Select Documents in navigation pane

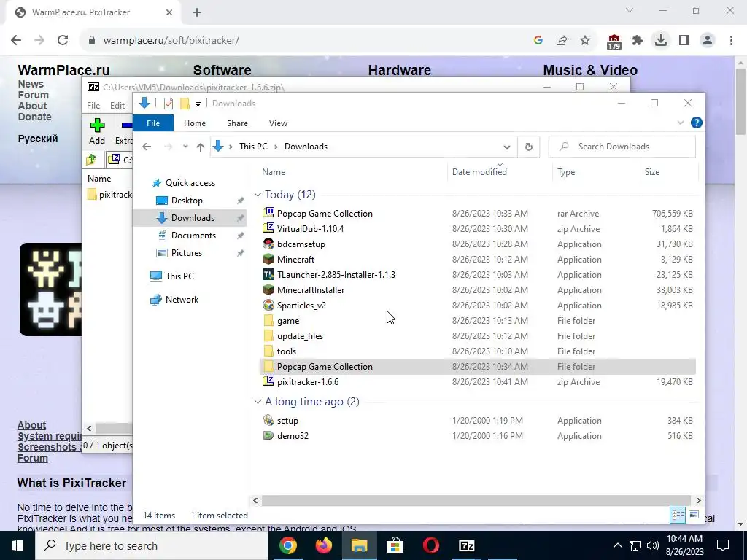click(x=193, y=236)
